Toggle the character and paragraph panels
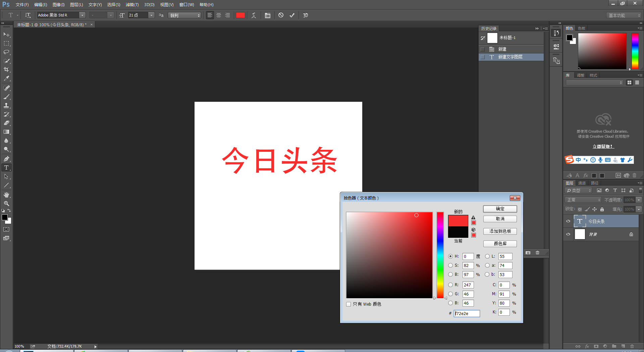This screenshot has width=644, height=352. tap(268, 15)
